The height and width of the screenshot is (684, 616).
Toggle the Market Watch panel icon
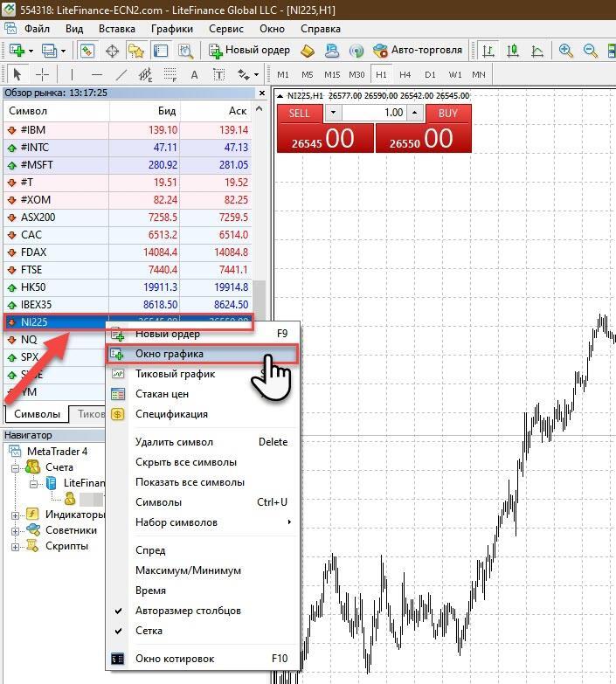pyautogui.click(x=87, y=51)
